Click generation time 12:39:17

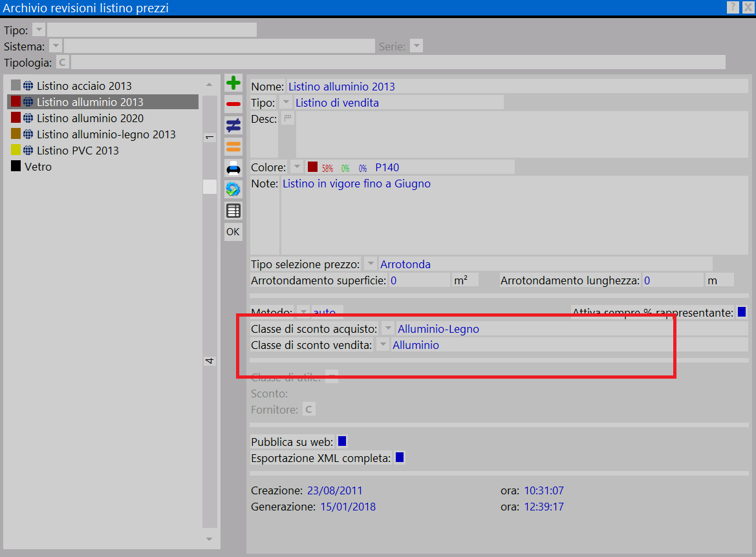pos(544,507)
